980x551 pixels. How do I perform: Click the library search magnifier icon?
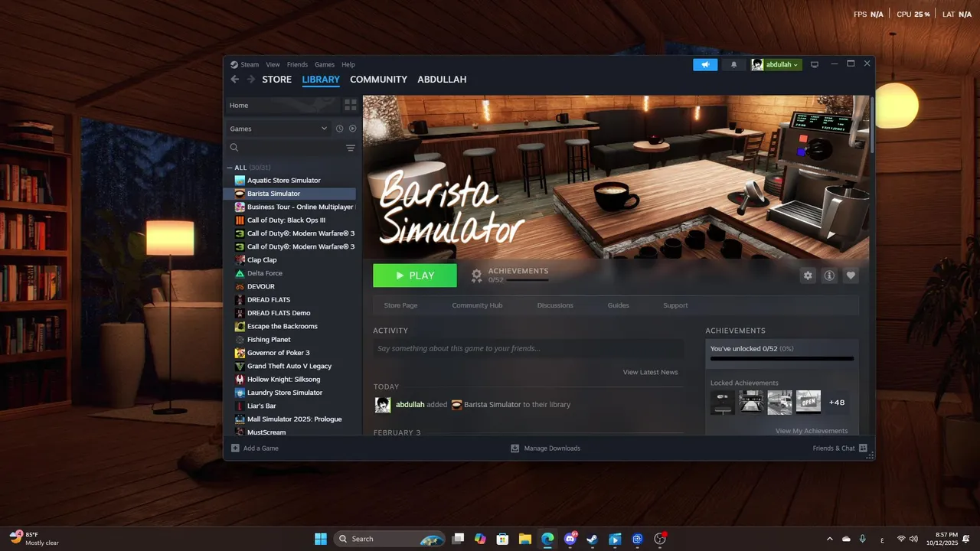[x=234, y=148]
